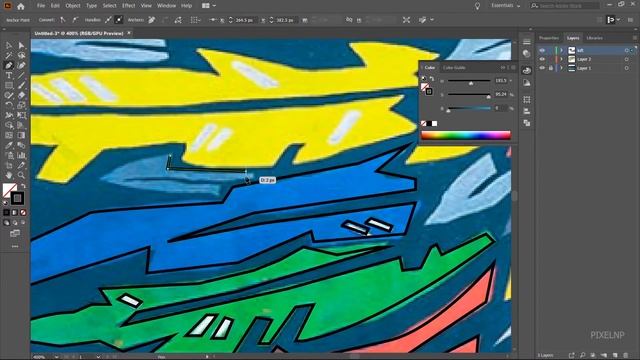The width and height of the screenshot is (640, 360).
Task: Select the Column Graph tool
Action: tap(21, 156)
